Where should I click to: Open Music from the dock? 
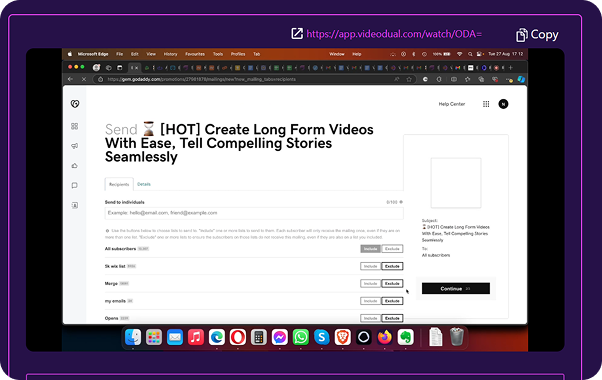coord(196,337)
